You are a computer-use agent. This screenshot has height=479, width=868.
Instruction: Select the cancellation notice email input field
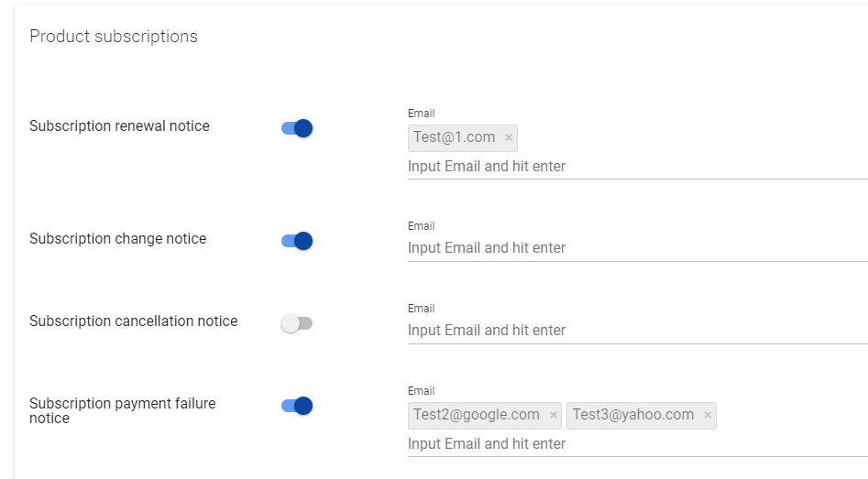[638, 331]
